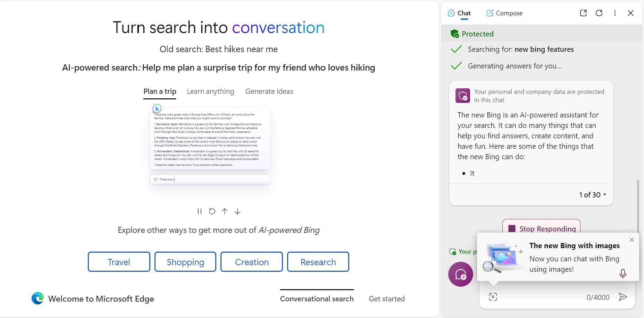This screenshot has height=318, width=644.
Task: Click the down arrow below demo
Action: click(x=237, y=211)
